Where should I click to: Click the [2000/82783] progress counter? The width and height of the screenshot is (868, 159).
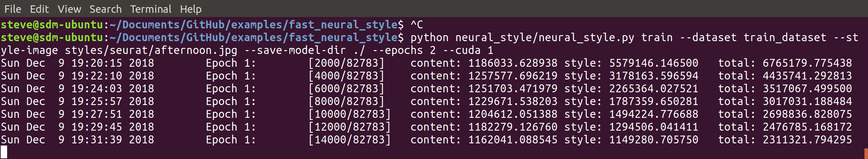pos(346,63)
